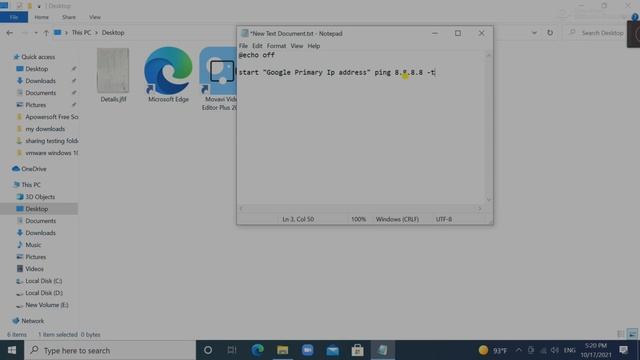
Task: Open the Notepad View menu
Action: 297,46
